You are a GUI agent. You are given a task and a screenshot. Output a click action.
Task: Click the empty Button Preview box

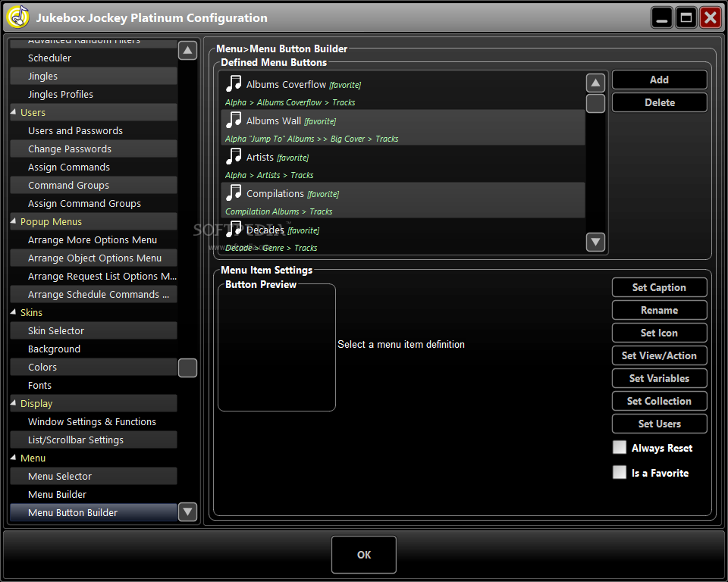coord(277,348)
